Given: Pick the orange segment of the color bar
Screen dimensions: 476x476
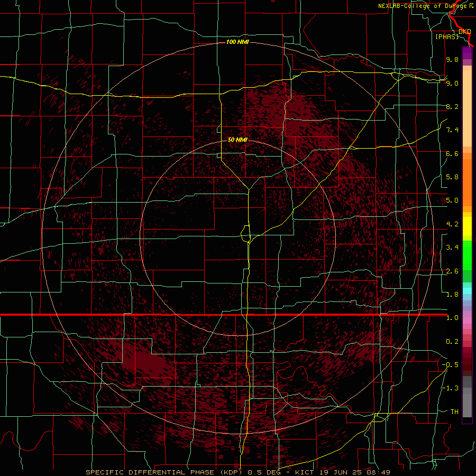Looking at the screenshot, I should tap(467, 182).
